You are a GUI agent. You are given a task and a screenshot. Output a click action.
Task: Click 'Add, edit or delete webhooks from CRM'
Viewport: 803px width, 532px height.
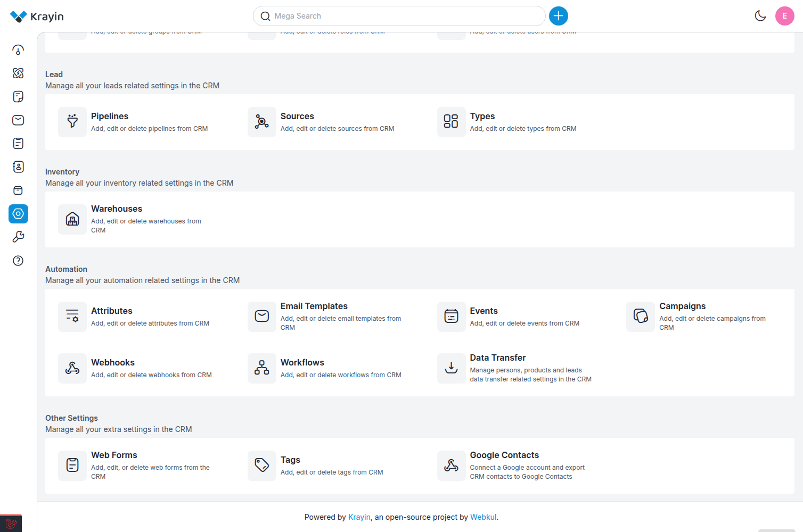pos(151,375)
